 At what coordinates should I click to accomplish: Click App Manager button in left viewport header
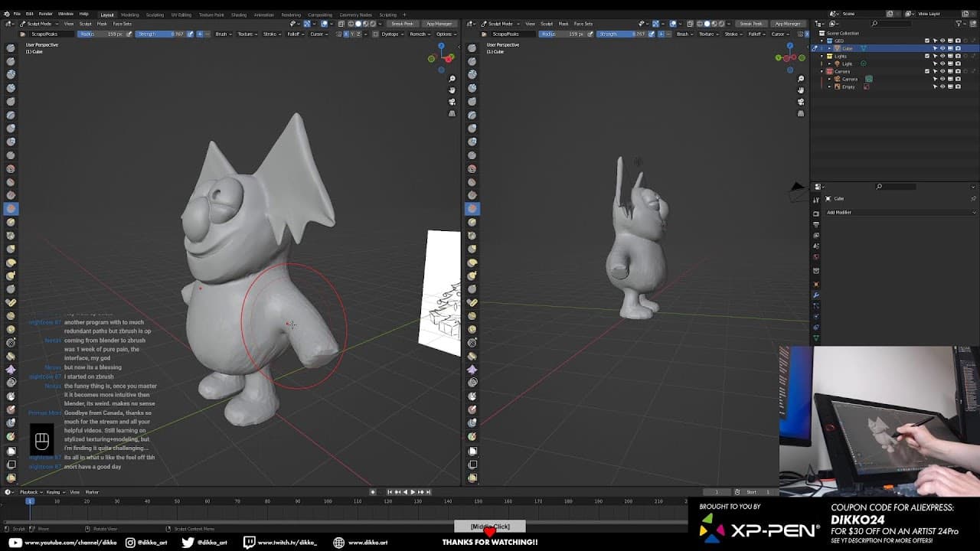tap(439, 24)
